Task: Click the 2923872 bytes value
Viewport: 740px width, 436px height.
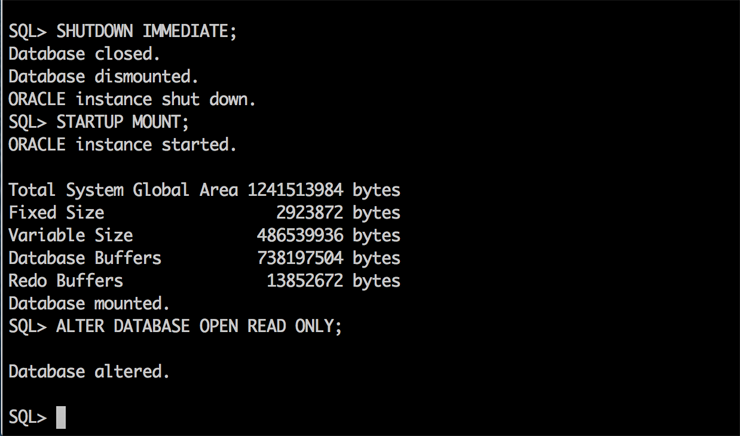Action: point(337,213)
